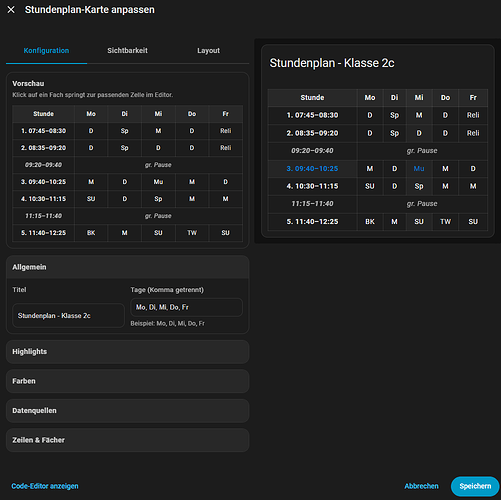
Task: Click the Titel input field
Action: (68, 315)
